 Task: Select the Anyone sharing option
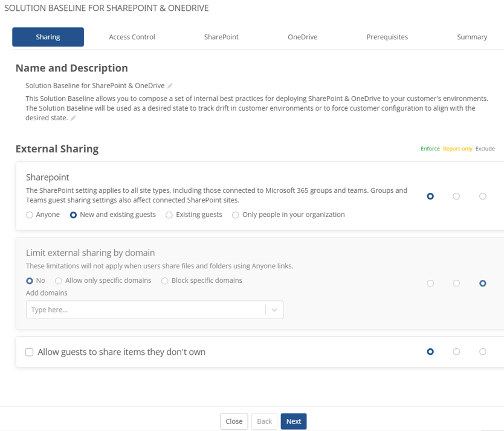(30, 215)
